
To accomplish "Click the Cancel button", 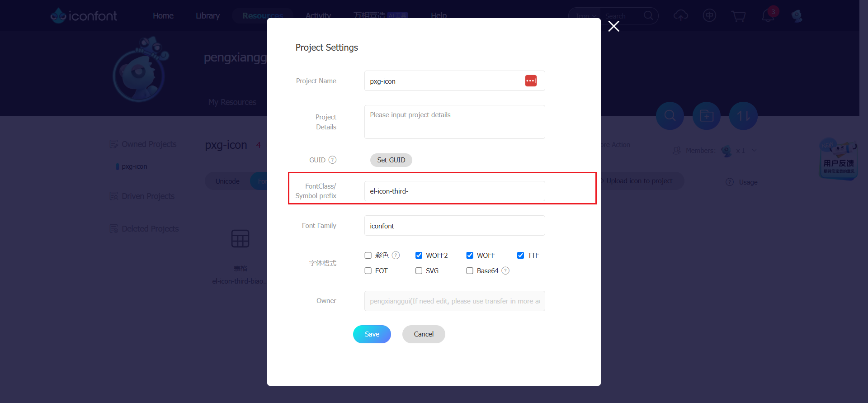I will (x=424, y=334).
